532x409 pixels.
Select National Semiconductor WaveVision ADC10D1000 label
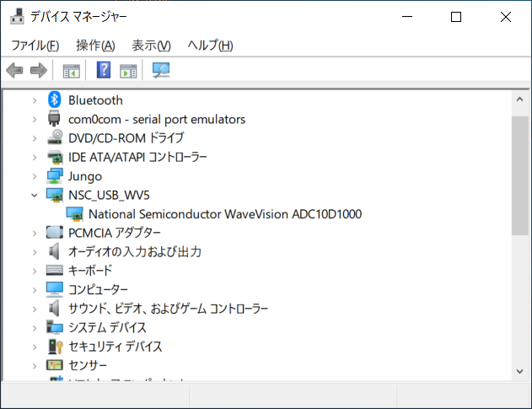point(225,214)
